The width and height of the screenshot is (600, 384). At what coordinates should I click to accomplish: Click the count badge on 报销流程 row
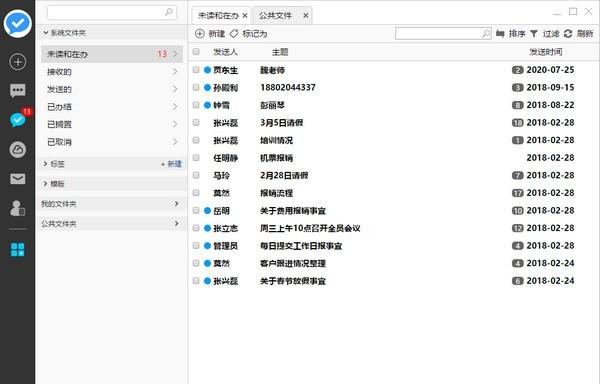coord(517,193)
